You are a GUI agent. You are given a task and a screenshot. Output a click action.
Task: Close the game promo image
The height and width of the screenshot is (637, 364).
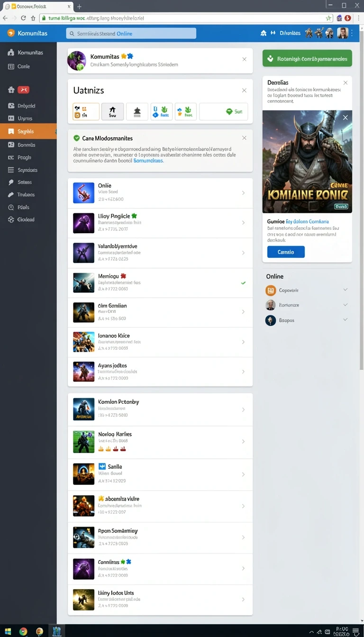pos(345,118)
